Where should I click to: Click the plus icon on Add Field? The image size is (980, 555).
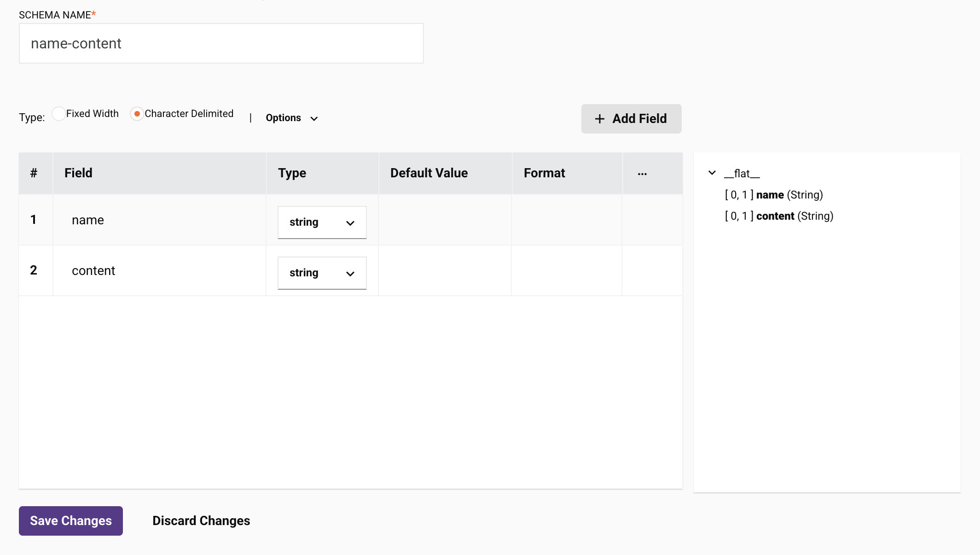pyautogui.click(x=599, y=119)
